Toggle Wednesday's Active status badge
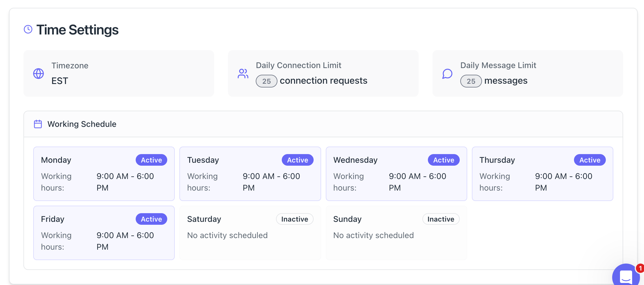 pos(444,160)
